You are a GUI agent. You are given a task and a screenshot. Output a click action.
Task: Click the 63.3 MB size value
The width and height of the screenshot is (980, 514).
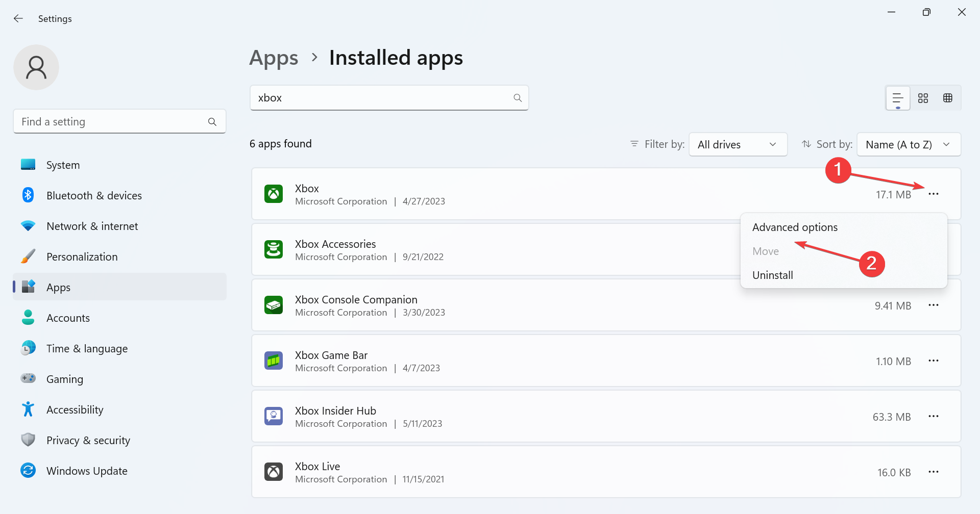[892, 417]
